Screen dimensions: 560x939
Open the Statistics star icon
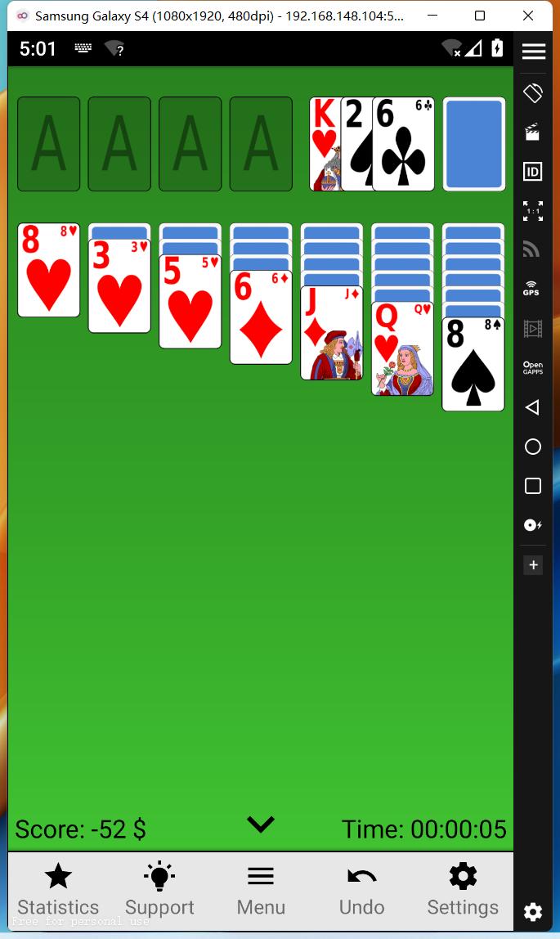pyautogui.click(x=58, y=877)
